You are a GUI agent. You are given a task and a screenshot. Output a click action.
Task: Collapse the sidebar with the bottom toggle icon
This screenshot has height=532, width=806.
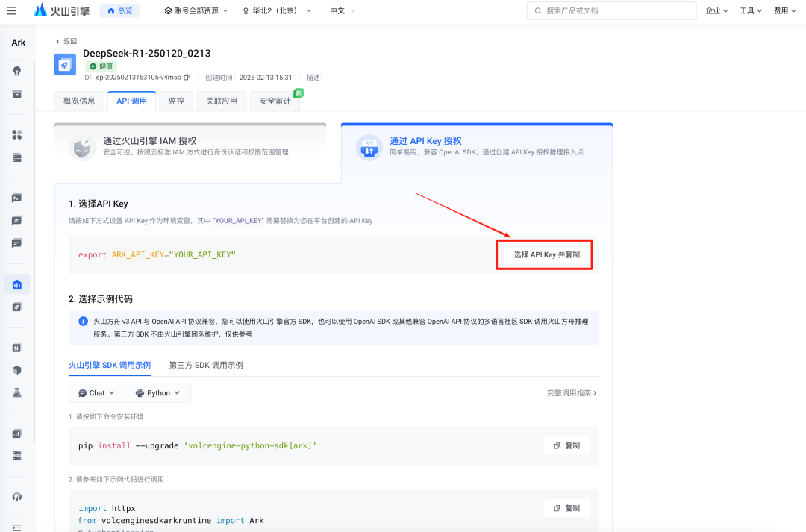tap(17, 528)
